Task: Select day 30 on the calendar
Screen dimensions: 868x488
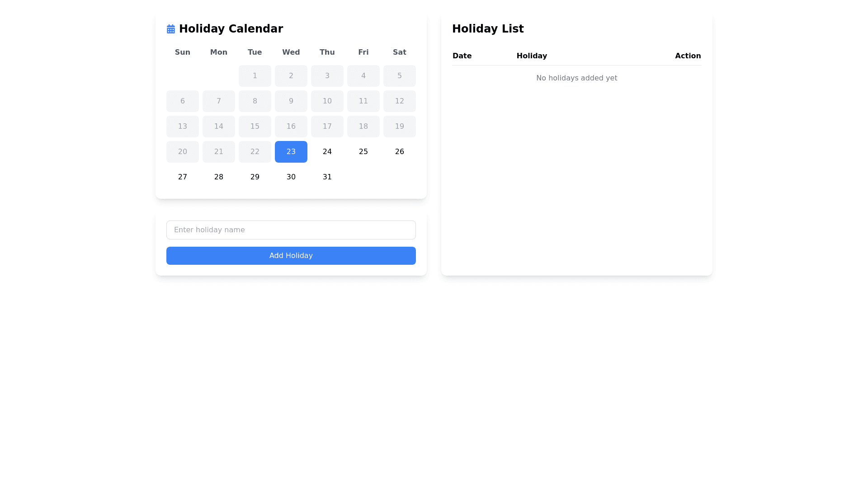Action: point(291,177)
